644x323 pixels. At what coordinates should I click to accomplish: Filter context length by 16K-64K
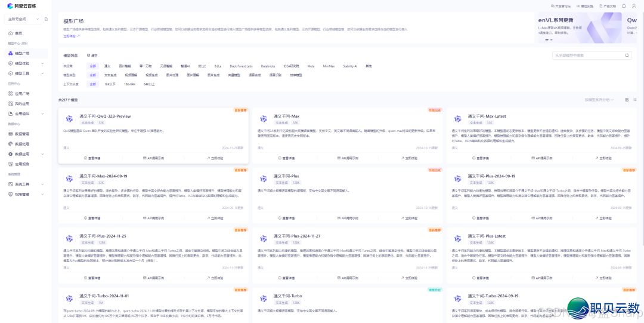tap(129, 84)
